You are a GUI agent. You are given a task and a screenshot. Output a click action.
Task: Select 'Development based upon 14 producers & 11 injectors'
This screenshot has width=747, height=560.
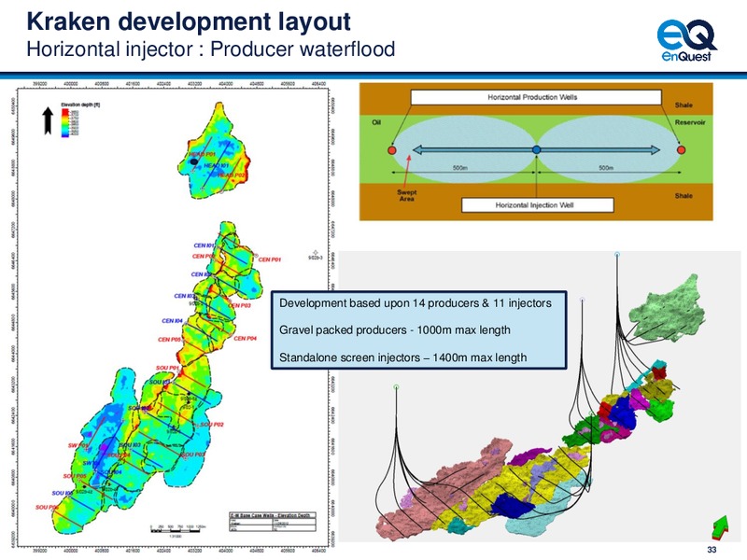(x=416, y=303)
